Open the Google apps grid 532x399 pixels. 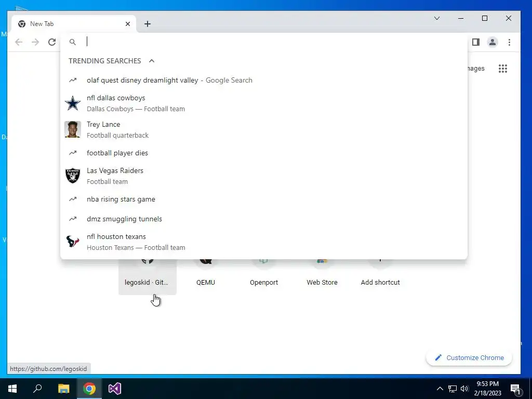[503, 69]
